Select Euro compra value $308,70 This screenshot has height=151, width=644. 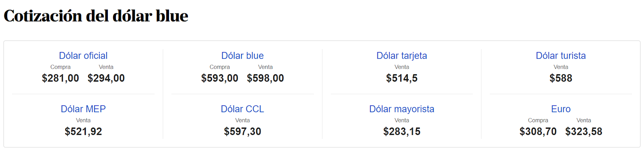tap(538, 132)
